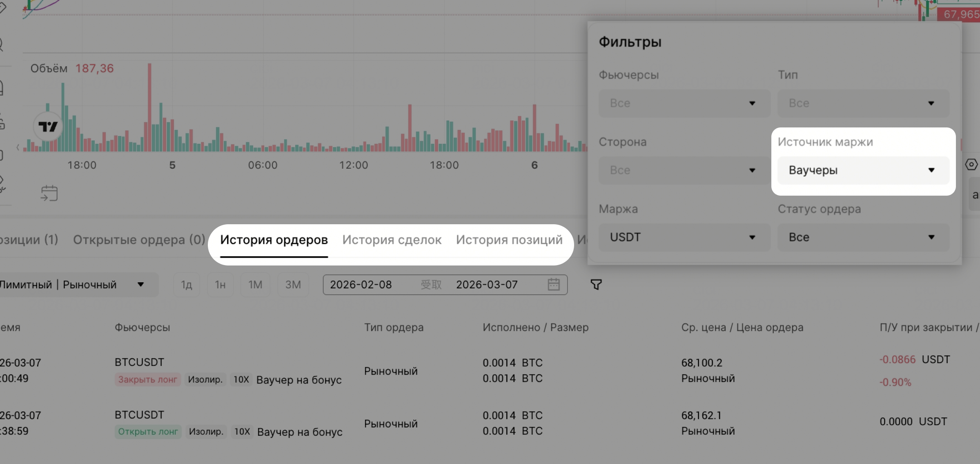This screenshot has height=464, width=980.
Task: Select the 1М time range button
Action: [255, 285]
